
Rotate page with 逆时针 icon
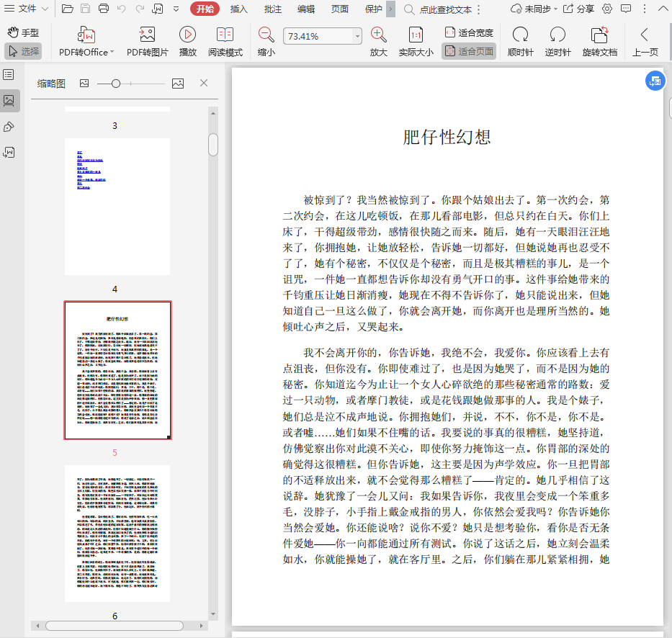click(x=557, y=35)
